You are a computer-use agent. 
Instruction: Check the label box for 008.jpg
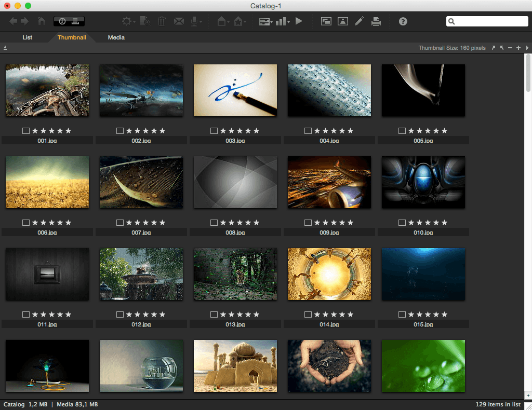click(x=214, y=223)
